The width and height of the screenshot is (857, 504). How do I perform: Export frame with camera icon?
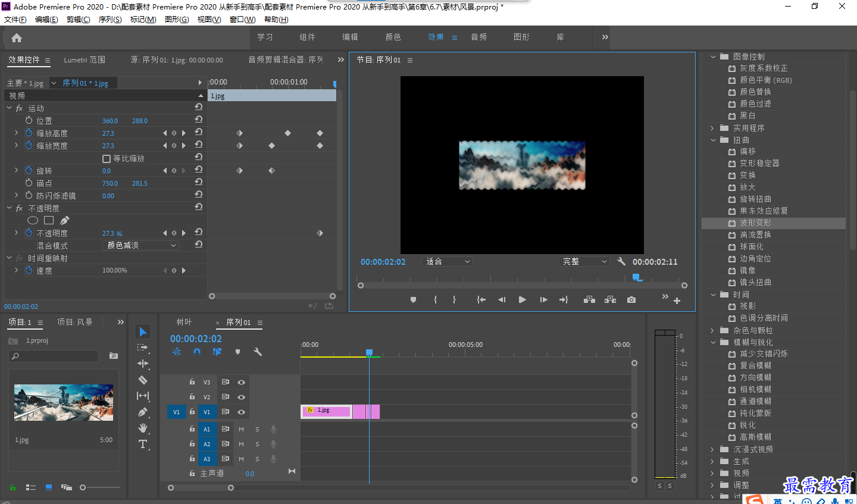pos(631,300)
